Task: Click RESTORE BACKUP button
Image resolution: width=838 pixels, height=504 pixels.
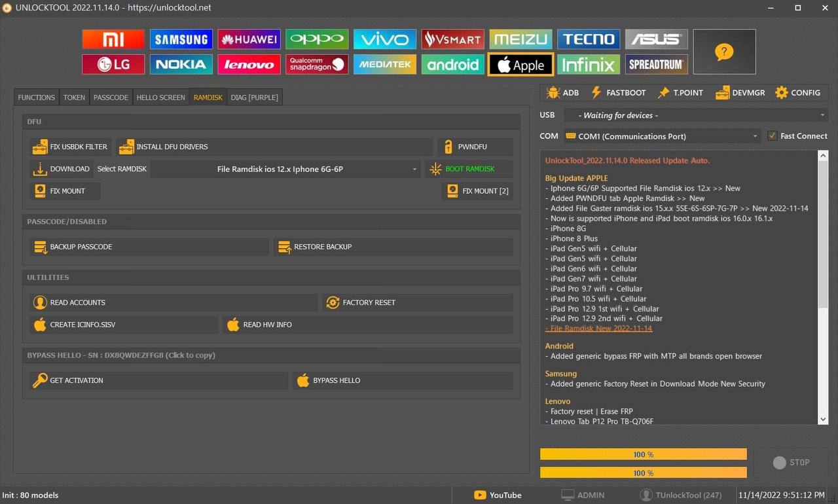Action: tap(393, 247)
